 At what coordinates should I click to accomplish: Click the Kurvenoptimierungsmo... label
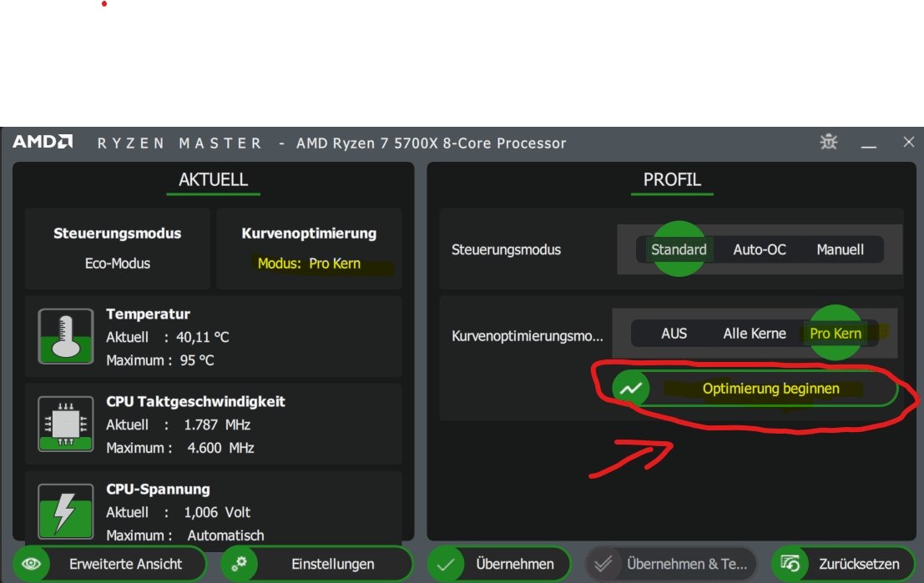click(528, 335)
